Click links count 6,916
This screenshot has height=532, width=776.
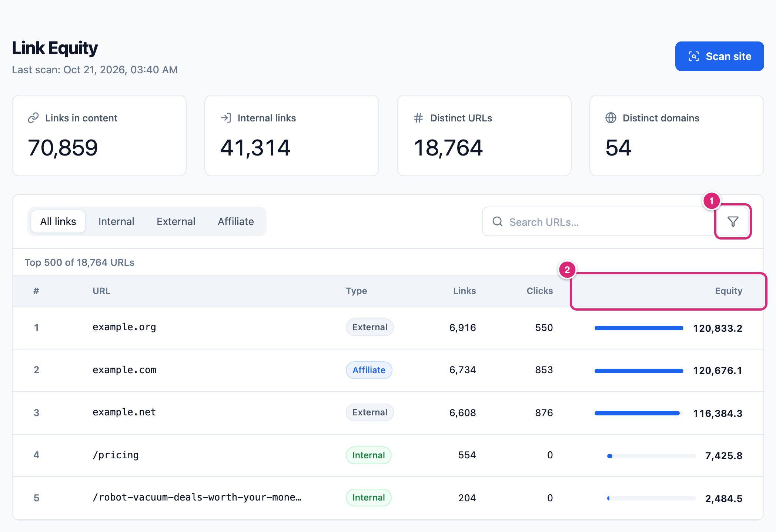[463, 328]
